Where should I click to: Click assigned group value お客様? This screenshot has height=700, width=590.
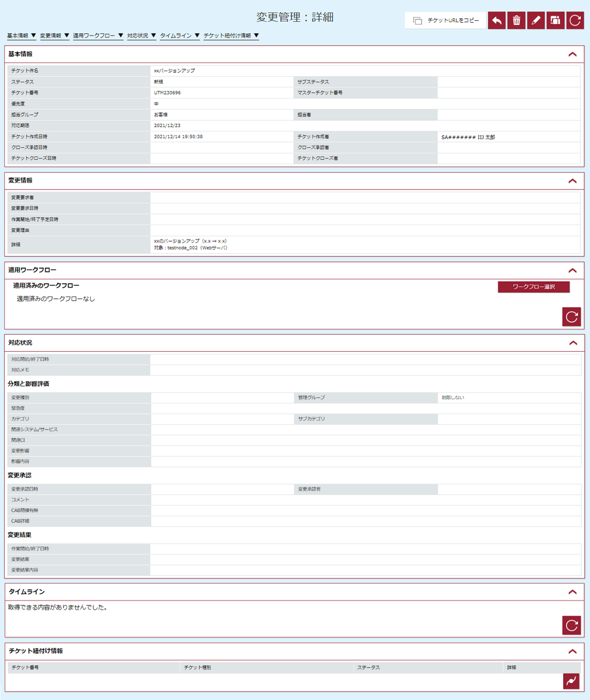pyautogui.click(x=161, y=114)
